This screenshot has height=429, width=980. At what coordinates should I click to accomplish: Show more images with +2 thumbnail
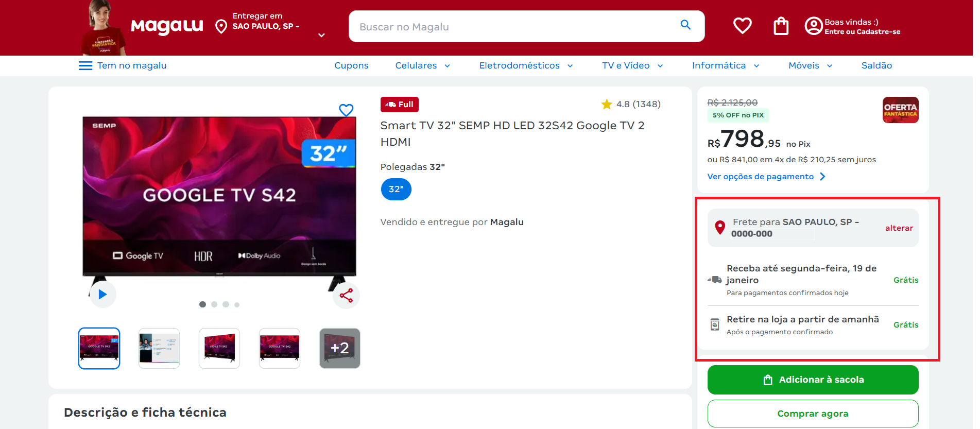coord(340,348)
